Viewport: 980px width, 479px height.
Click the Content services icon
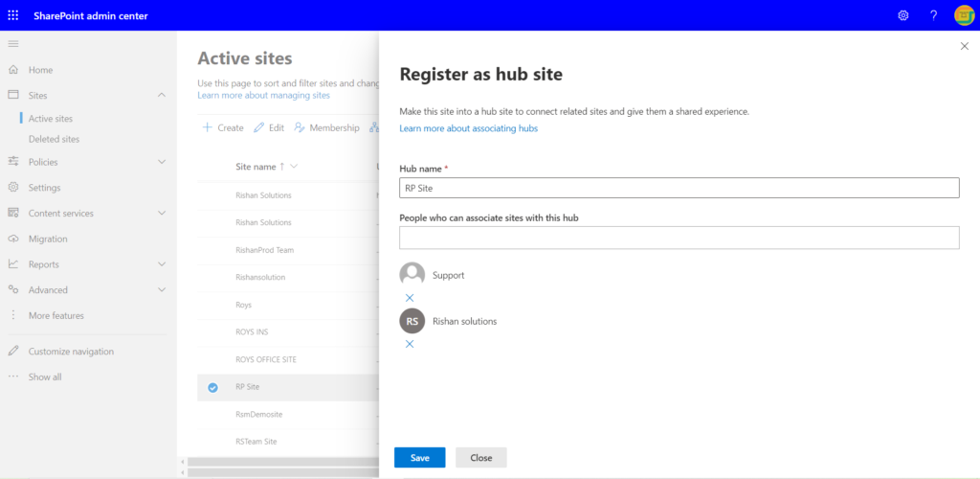pos(13,214)
